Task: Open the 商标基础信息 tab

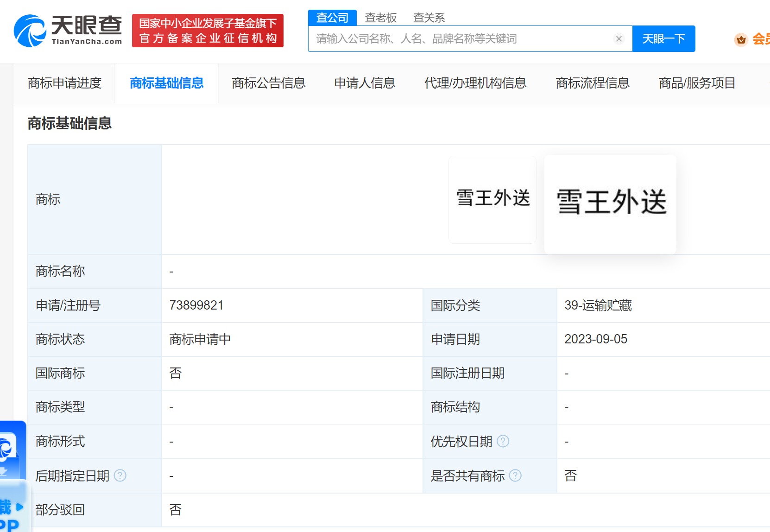Action: tap(167, 83)
